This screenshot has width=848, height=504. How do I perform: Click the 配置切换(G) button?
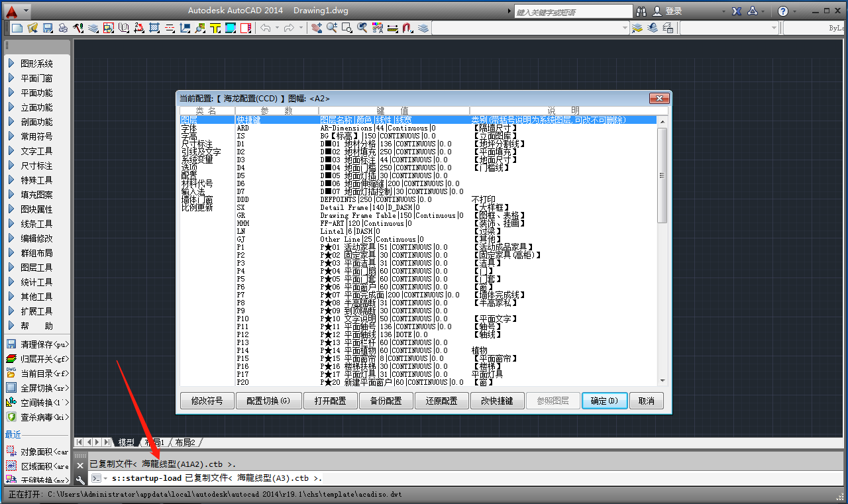pos(268,401)
